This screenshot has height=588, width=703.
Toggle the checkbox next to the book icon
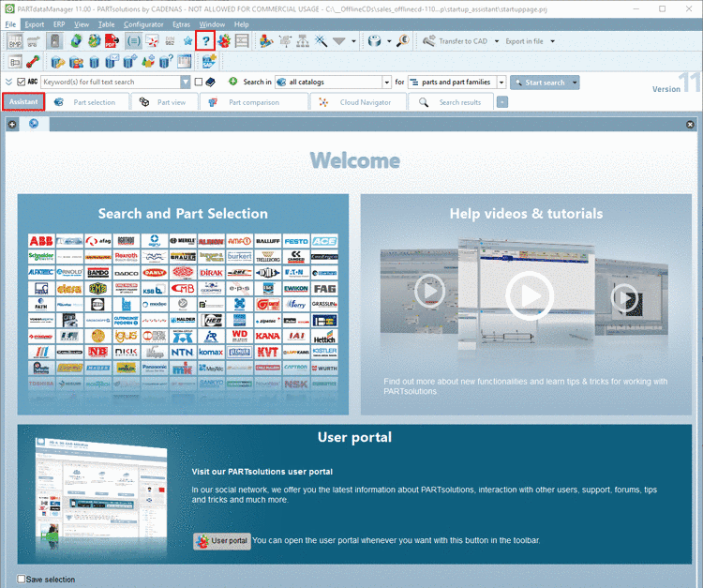pyautogui.click(x=199, y=82)
